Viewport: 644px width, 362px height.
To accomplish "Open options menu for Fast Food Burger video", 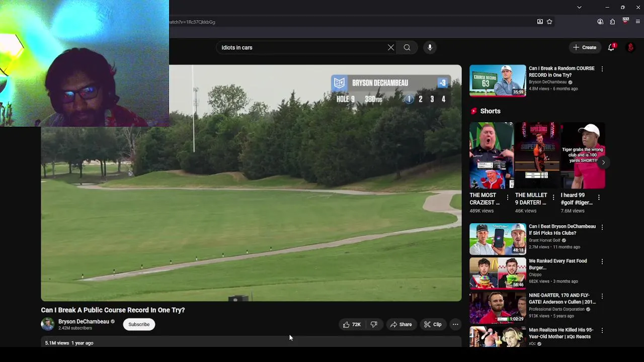I will click(602, 261).
